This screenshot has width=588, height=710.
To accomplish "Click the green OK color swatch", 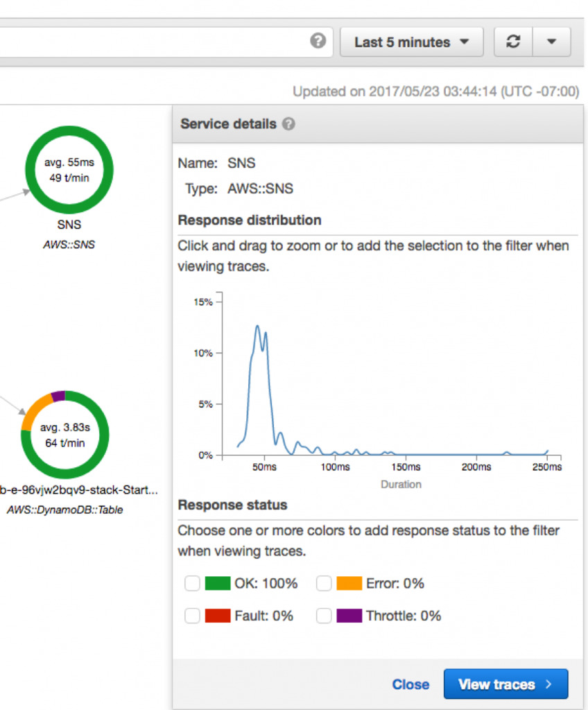I will click(x=218, y=583).
